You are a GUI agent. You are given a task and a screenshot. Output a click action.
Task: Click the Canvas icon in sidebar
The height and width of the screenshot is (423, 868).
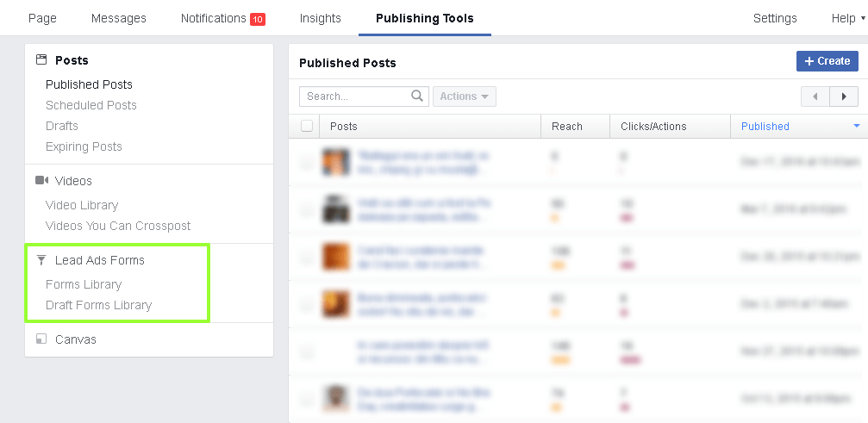tap(41, 339)
